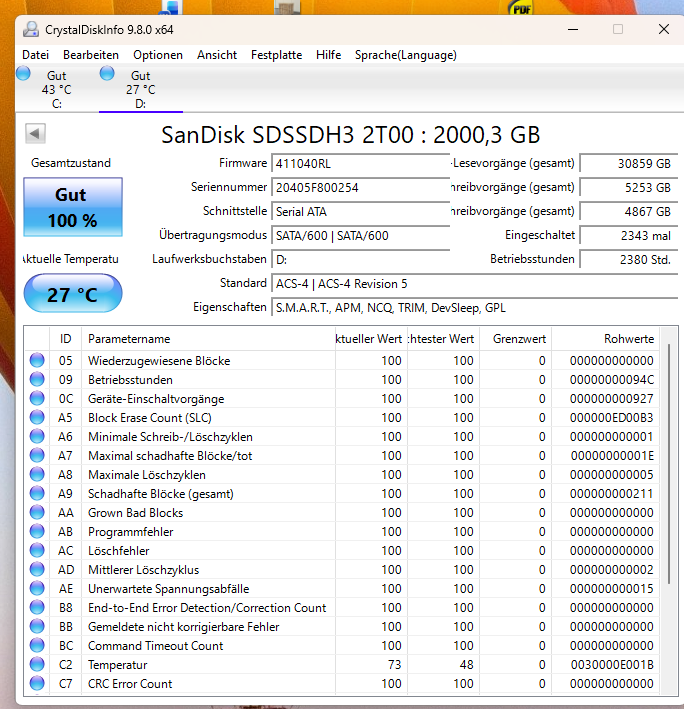Click the Standard field ACS-4 Revision 5
Screen dimensions: 684x709
click(x=474, y=284)
